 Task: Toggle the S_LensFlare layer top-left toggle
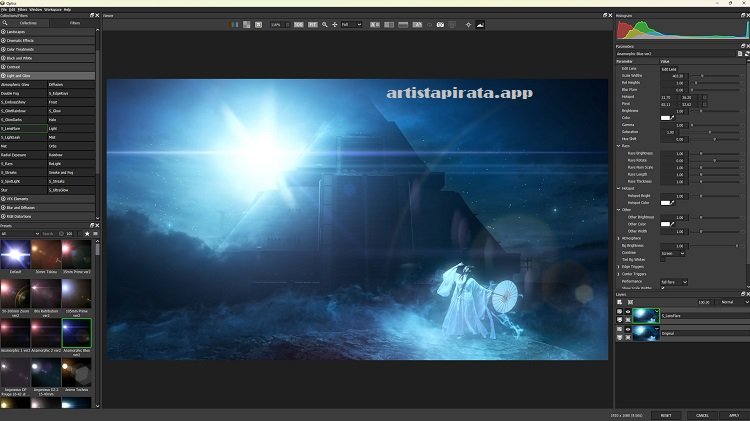click(x=620, y=311)
